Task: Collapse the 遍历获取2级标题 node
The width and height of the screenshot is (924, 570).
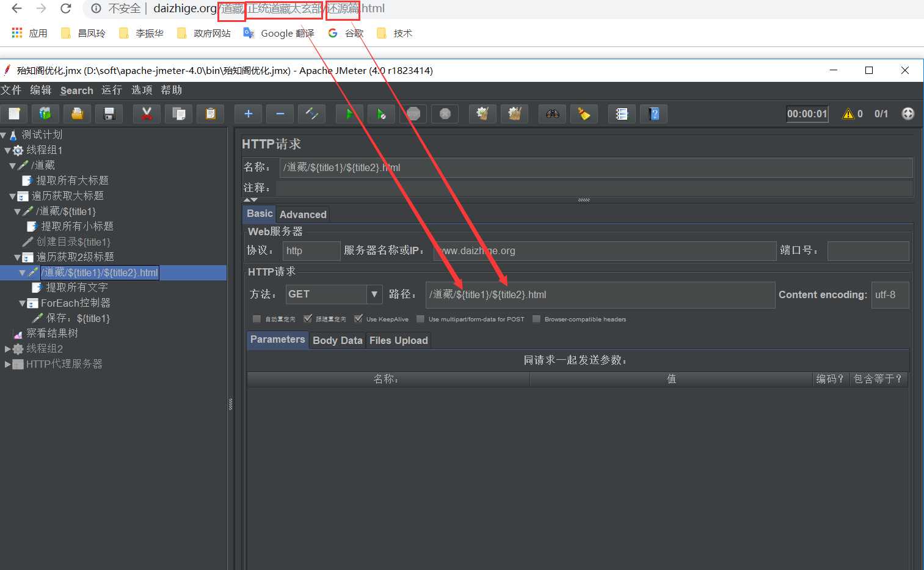Action: pyautogui.click(x=17, y=257)
